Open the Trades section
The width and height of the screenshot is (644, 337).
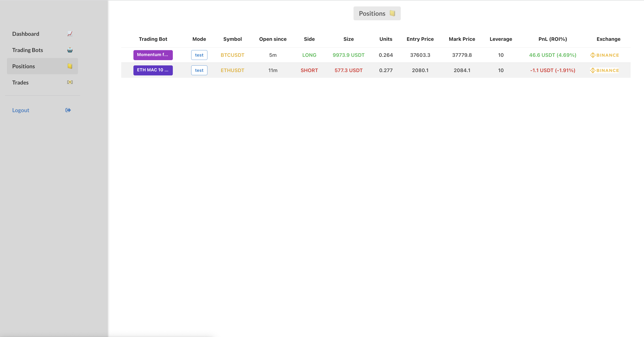coord(20,83)
